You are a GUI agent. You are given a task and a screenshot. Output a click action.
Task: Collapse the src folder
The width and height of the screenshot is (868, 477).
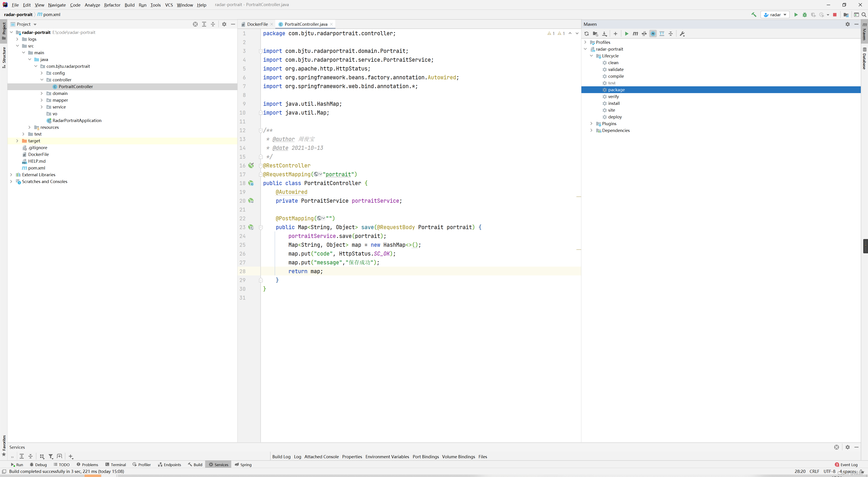(17, 46)
